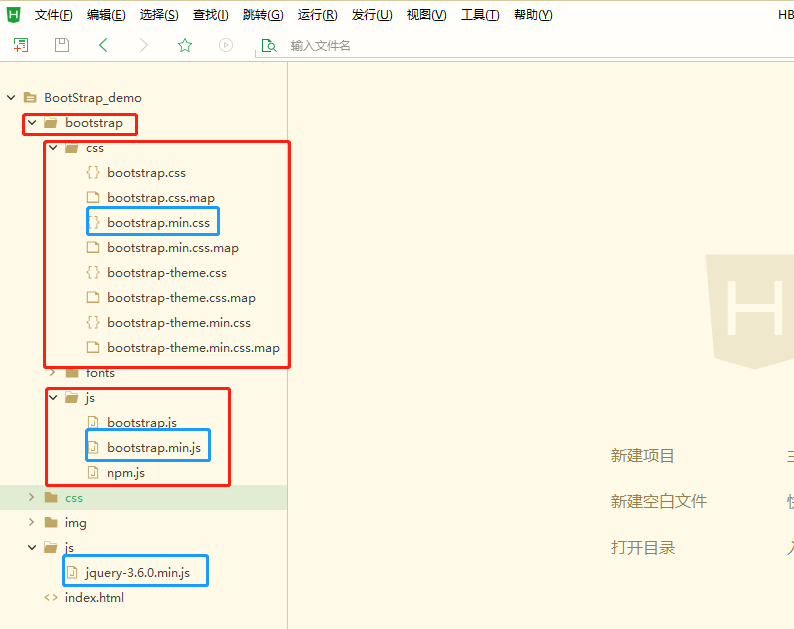This screenshot has height=629, width=794.
Task: Click the bootstrap.css file icon
Action: 93,172
